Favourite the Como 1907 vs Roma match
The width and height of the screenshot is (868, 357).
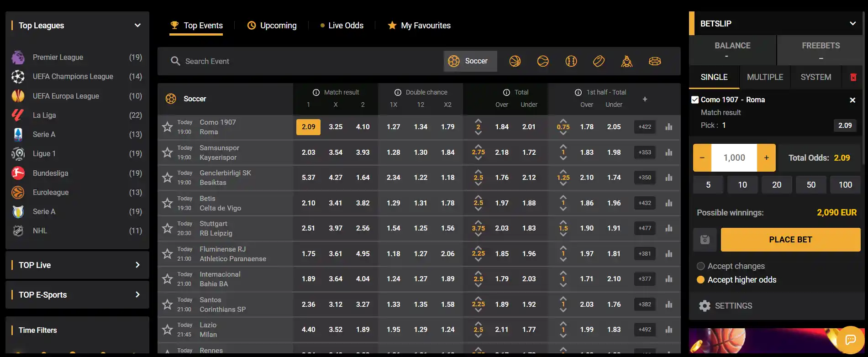(x=168, y=127)
